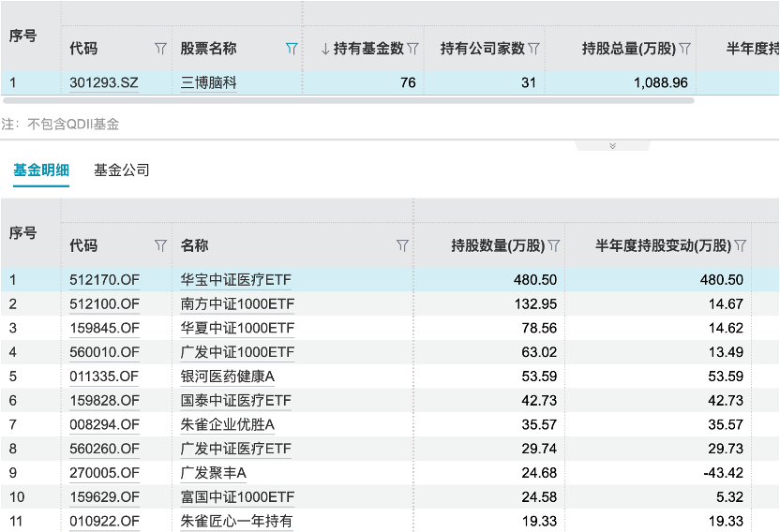Open filter for 半年度持股变动(万股) column
Screen dimensions: 780x532
coord(740,246)
